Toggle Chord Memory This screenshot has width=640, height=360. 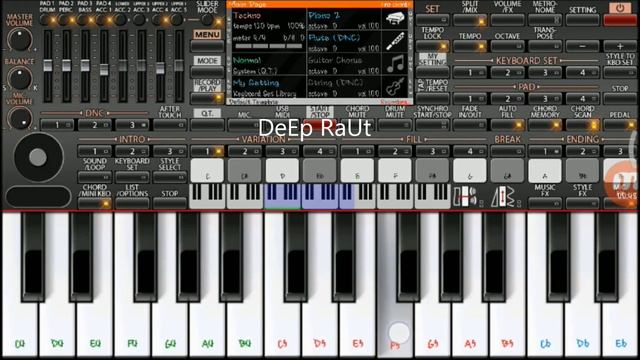[x=545, y=125]
